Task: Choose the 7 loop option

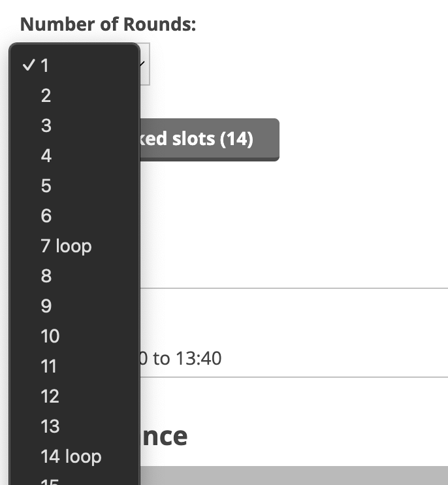Action: (74, 246)
